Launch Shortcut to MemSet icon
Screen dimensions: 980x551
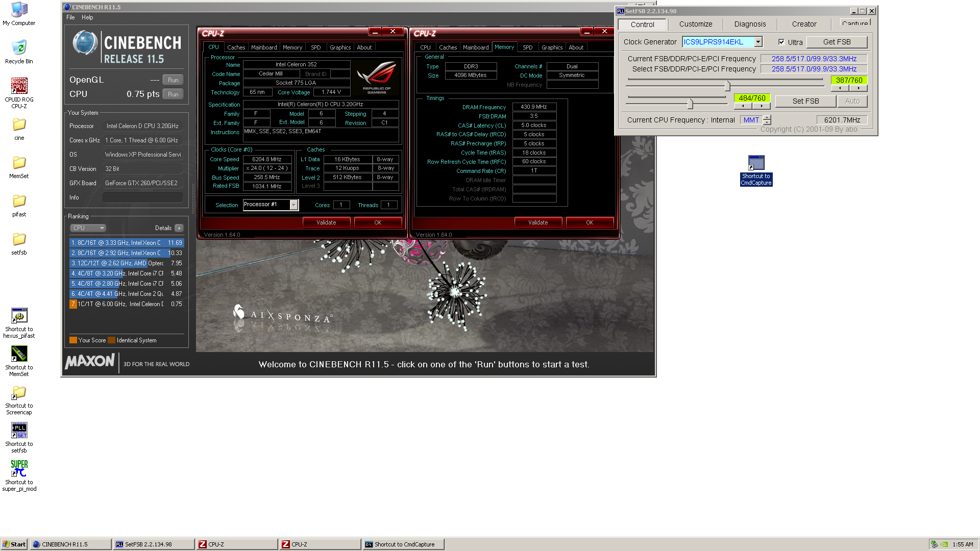tap(19, 361)
